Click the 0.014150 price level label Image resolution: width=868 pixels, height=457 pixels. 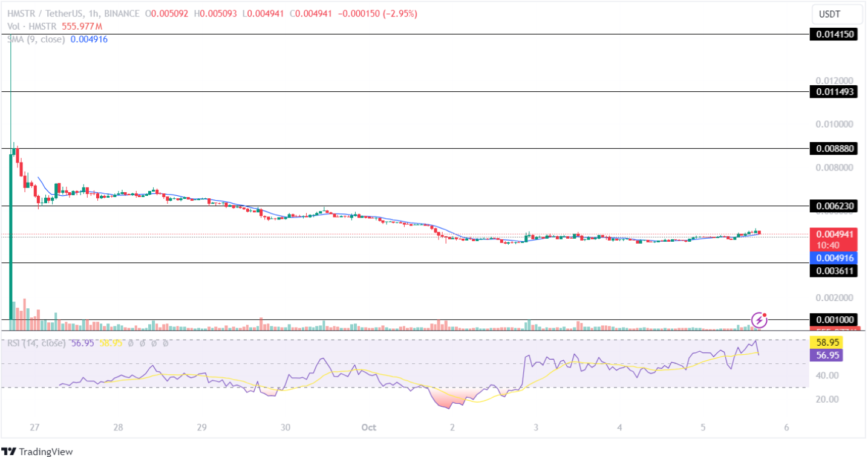click(834, 34)
